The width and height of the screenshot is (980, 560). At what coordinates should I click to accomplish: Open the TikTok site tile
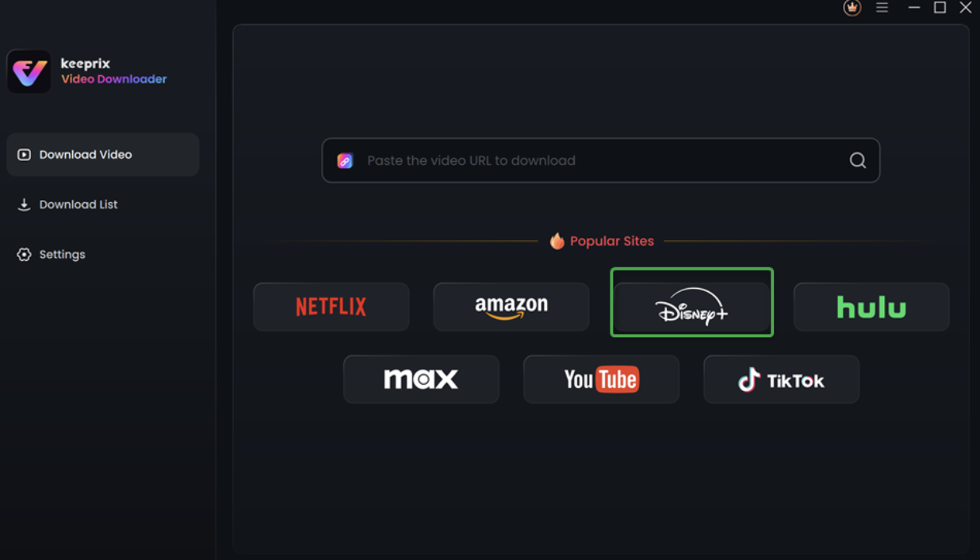(781, 379)
